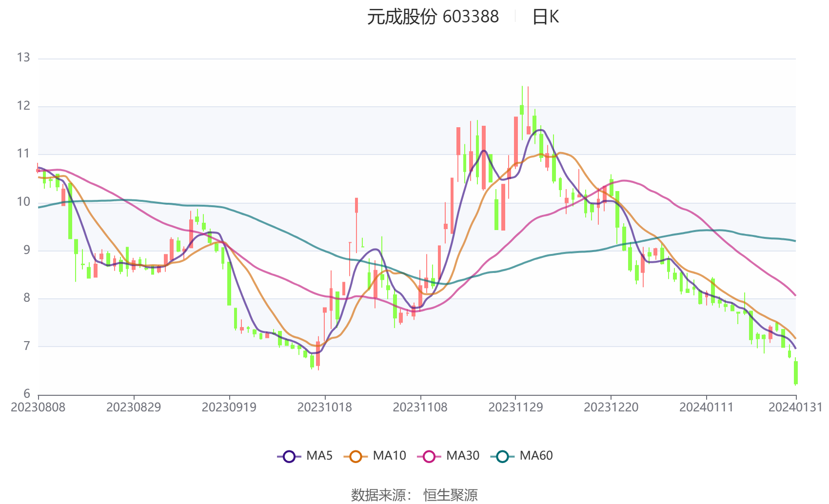Toggle the MA60 legend marker
The image size is (829, 504).
[x=502, y=457]
